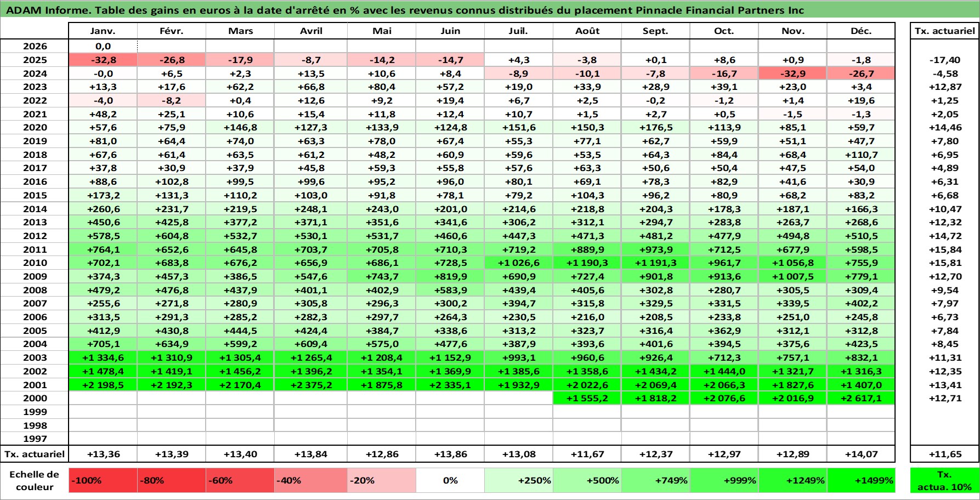Screen dimensions: 980x500
Task: Click actuarial rate +13,41 for 2001
Action: coord(945,385)
